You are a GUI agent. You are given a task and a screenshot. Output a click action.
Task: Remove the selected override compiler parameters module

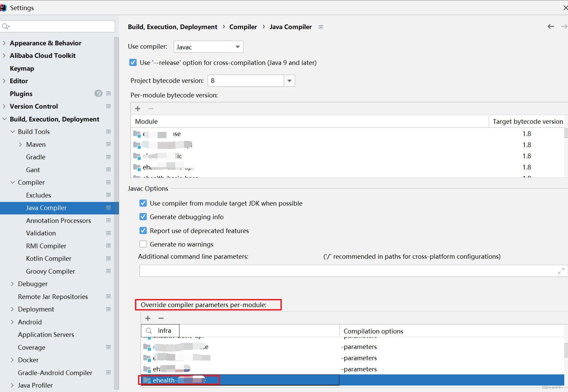(x=161, y=318)
